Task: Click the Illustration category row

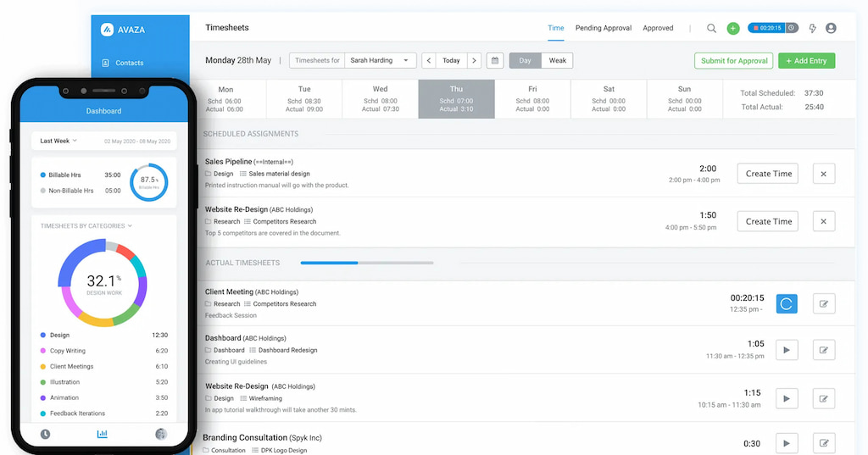Action: pos(104,382)
